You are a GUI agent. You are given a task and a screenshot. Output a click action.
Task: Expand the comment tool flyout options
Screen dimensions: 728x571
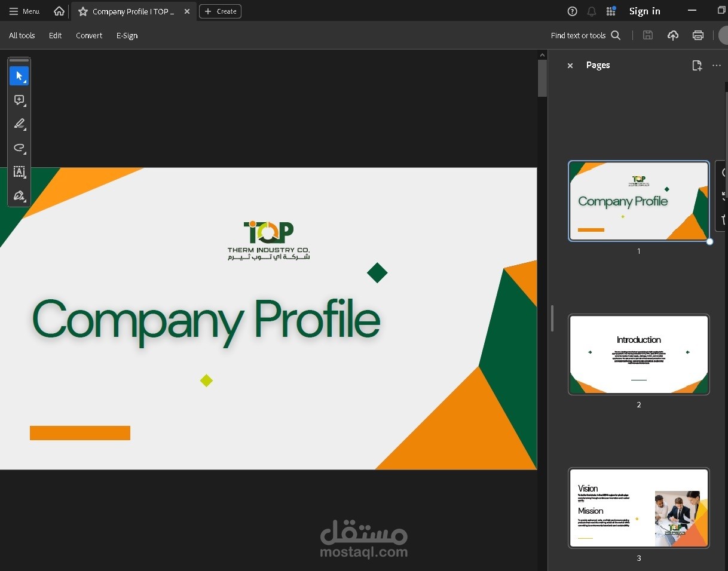point(26,106)
